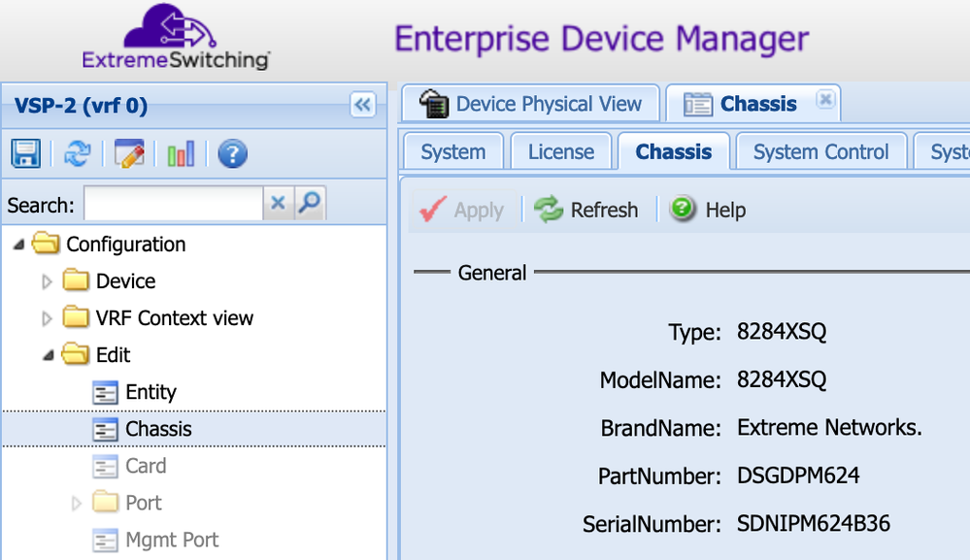Image resolution: width=970 pixels, height=560 pixels.
Task: Open the notepad edit icon in left toolbar
Action: pos(129,154)
